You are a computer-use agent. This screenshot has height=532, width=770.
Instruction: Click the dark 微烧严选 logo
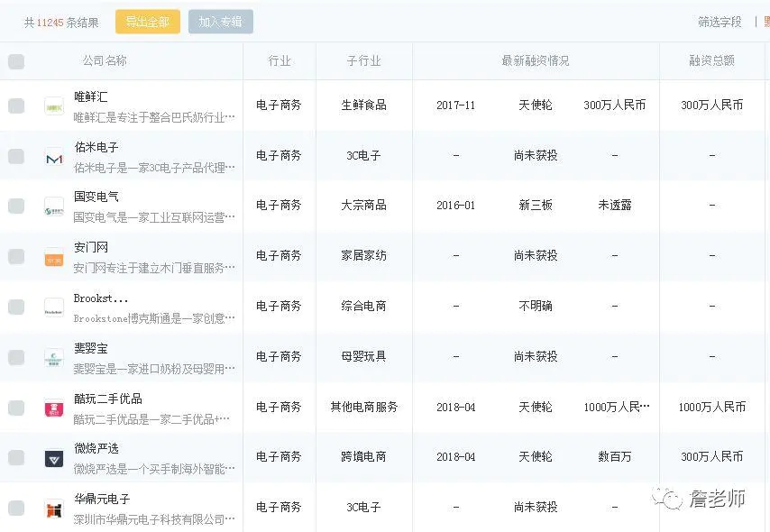54,459
